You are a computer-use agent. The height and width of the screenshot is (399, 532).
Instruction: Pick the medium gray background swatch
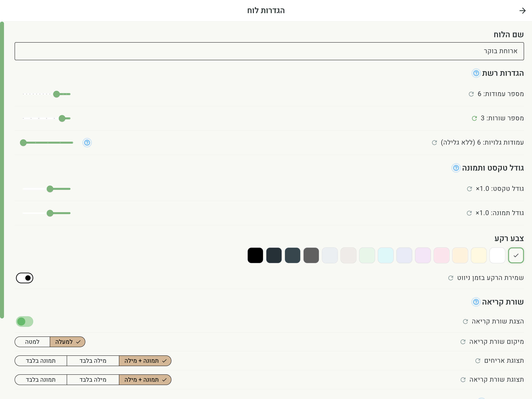point(311,255)
